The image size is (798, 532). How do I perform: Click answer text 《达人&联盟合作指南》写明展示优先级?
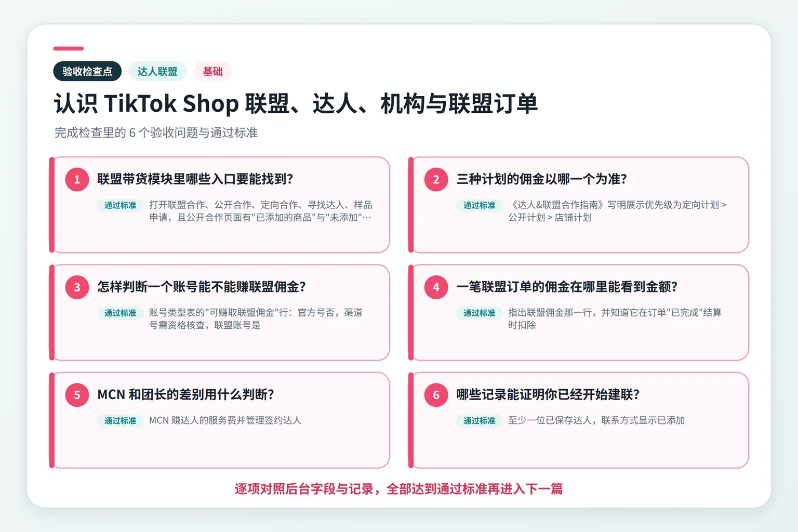pos(618,211)
